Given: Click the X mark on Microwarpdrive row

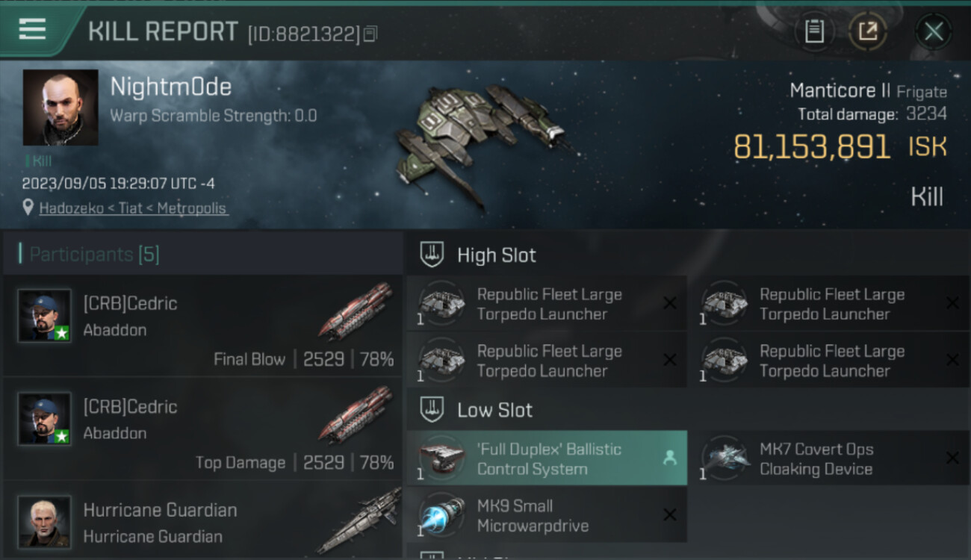Looking at the screenshot, I should [x=670, y=514].
